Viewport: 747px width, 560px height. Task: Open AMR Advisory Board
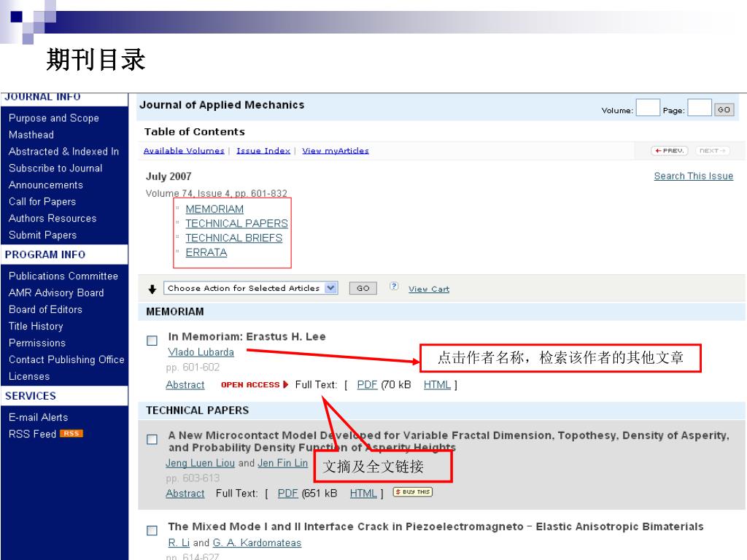click(56, 293)
